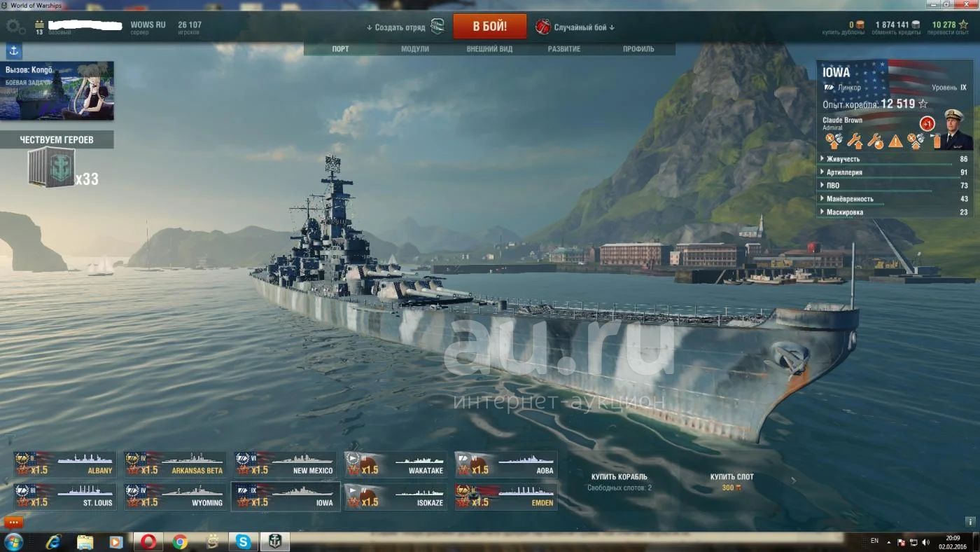Open the ЧЕСТВУЕМ ГЕРОЕВ banner
This screenshot has height=552, width=980.
57,139
